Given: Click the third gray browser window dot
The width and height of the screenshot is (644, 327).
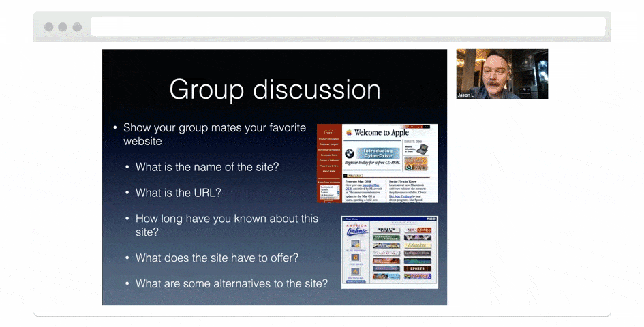Looking at the screenshot, I should (x=77, y=27).
